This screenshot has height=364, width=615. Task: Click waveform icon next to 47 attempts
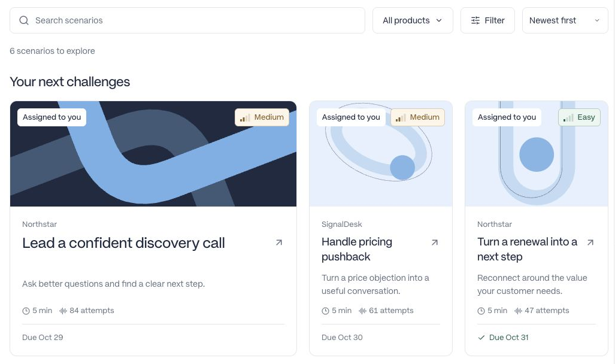(518, 311)
